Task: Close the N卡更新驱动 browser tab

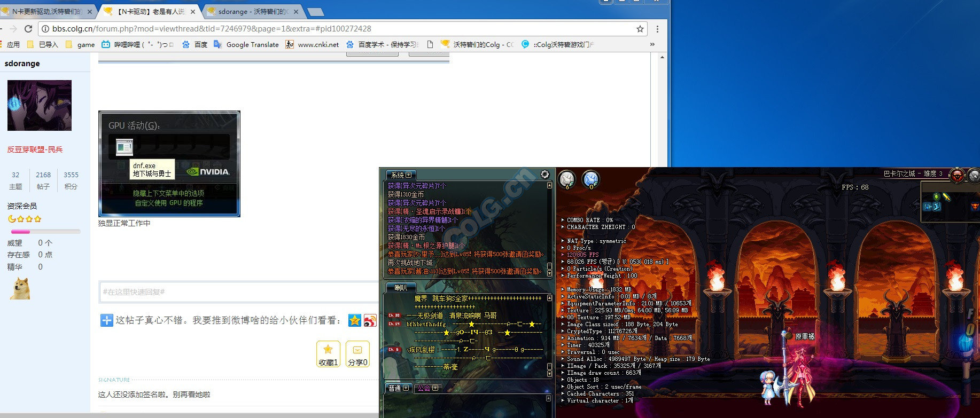Action: click(x=89, y=11)
